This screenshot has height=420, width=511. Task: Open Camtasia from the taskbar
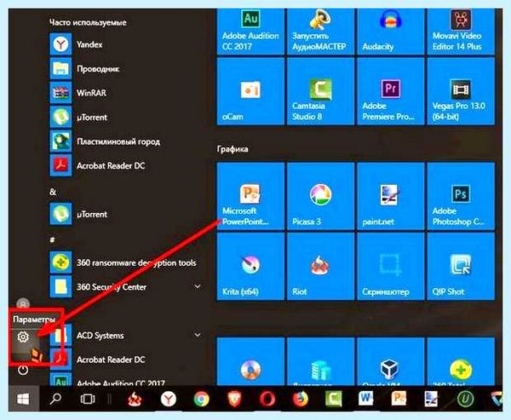(333, 399)
